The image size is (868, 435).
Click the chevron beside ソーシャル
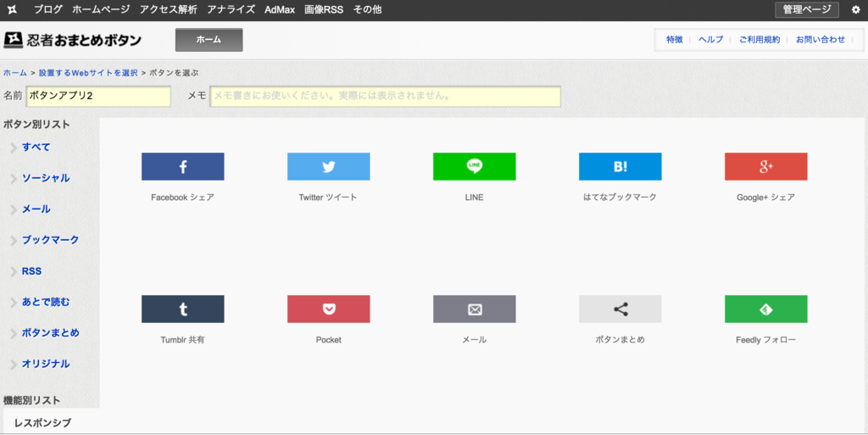(x=14, y=179)
